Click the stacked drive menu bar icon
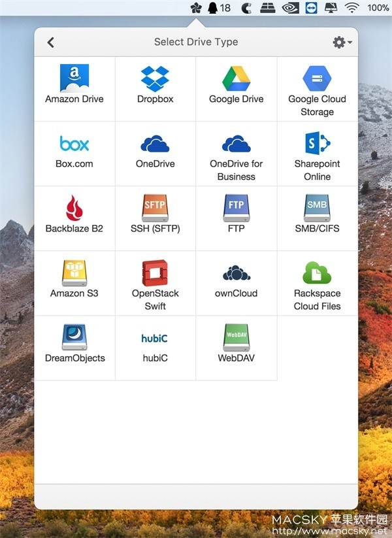The width and height of the screenshot is (392, 538). (267, 8)
